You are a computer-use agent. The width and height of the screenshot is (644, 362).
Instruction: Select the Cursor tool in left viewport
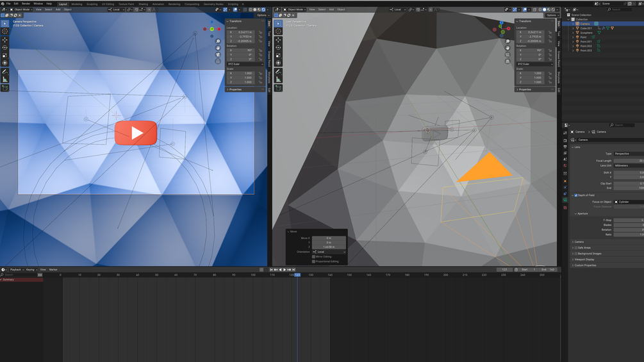(5, 31)
